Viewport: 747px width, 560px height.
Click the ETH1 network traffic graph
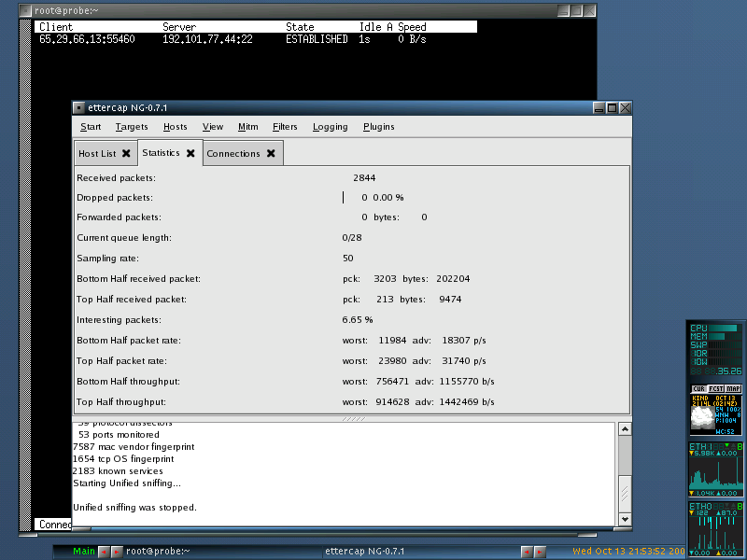tap(716, 473)
